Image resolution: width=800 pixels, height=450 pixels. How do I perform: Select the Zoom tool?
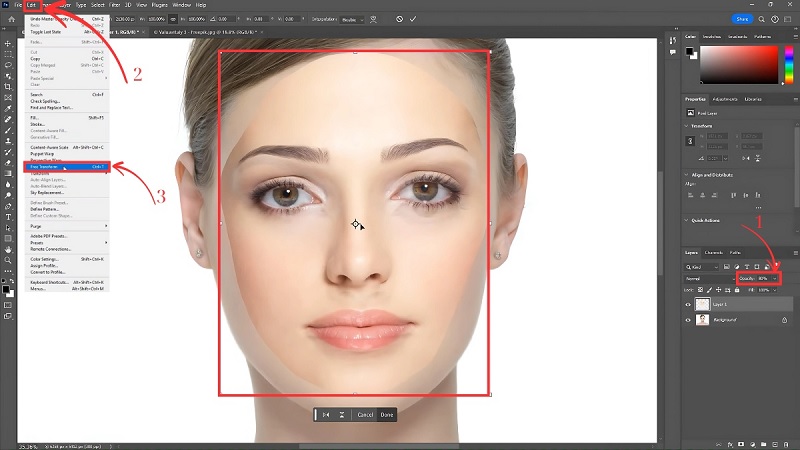[8, 260]
